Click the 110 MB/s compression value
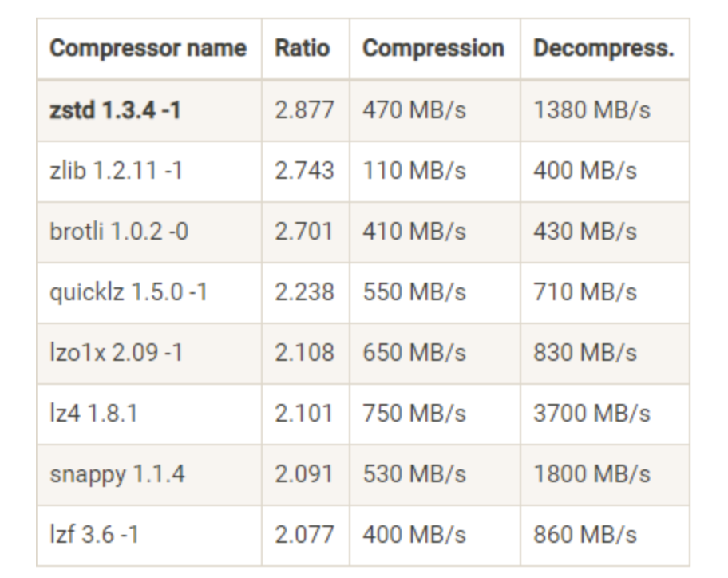The height and width of the screenshot is (578, 728). click(x=414, y=171)
